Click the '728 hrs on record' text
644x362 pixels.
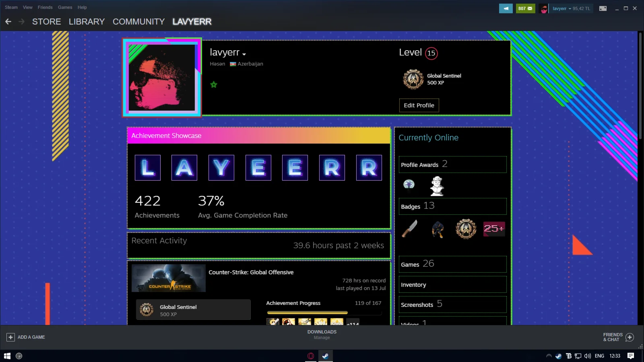coord(364,281)
